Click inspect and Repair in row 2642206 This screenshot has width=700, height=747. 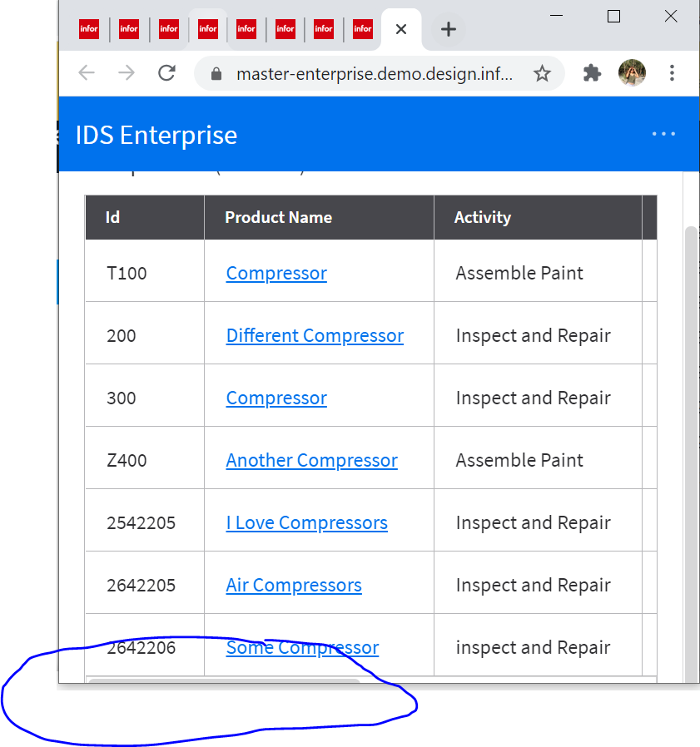[533, 648]
